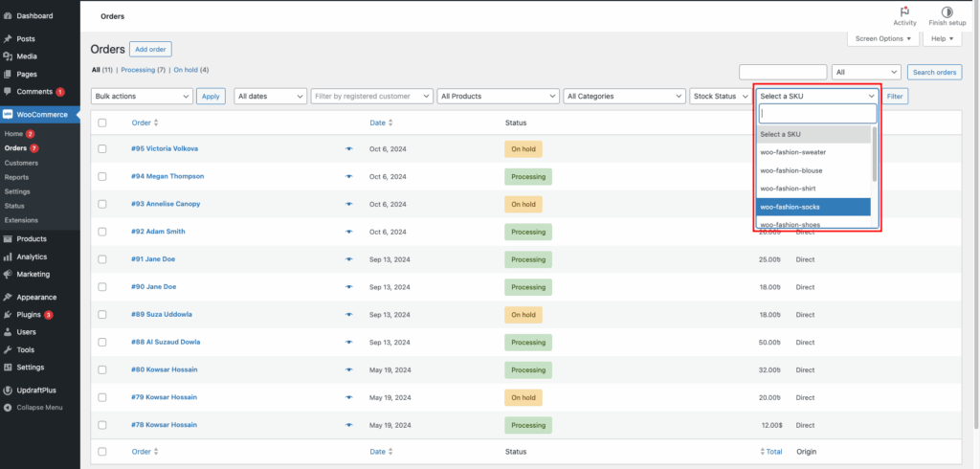Click Apply bulk actions button

(x=211, y=97)
